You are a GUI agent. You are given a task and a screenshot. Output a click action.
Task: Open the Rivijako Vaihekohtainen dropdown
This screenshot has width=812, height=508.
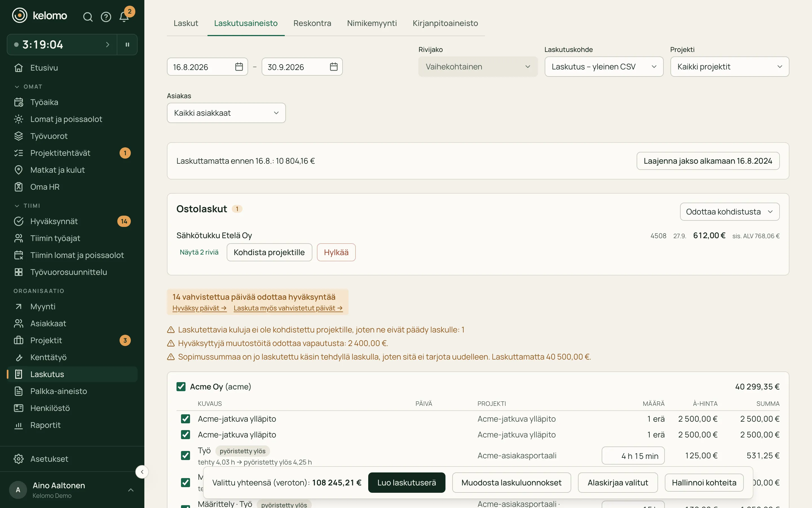coord(478,67)
